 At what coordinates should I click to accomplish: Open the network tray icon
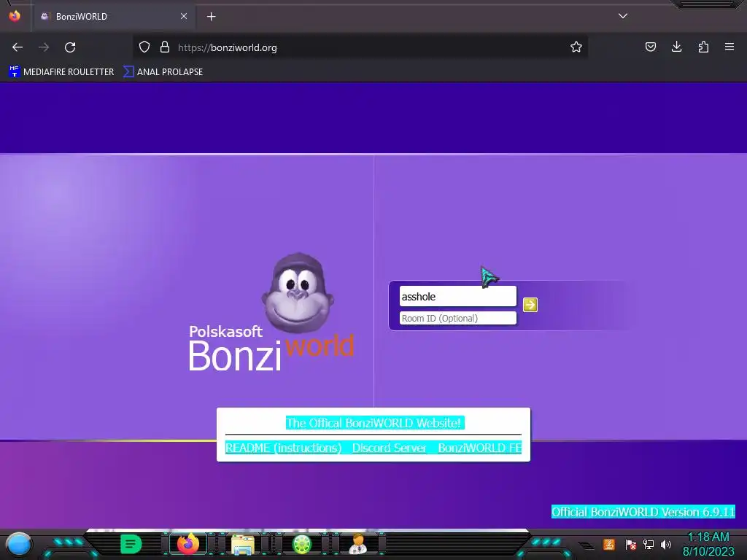pos(649,544)
